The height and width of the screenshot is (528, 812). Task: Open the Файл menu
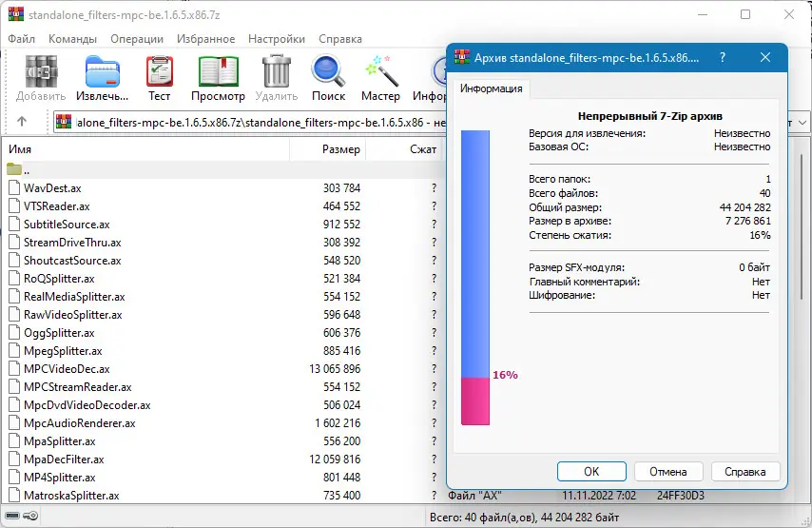pyautogui.click(x=21, y=39)
